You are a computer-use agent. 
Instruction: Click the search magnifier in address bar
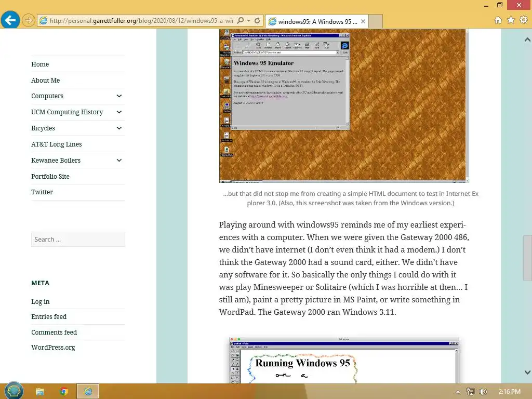(240, 21)
